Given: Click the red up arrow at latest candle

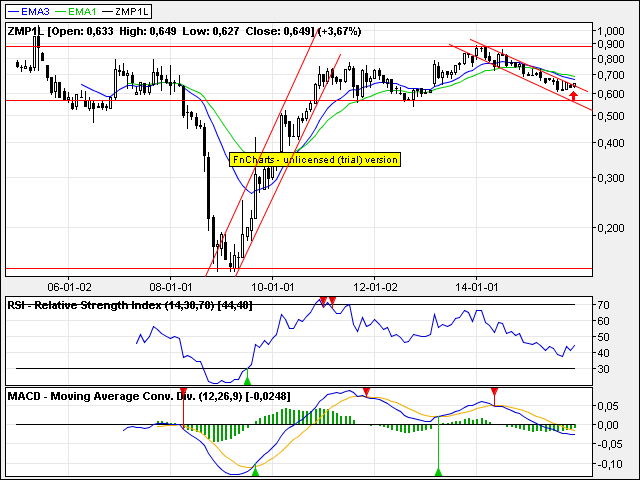Looking at the screenshot, I should [574, 96].
